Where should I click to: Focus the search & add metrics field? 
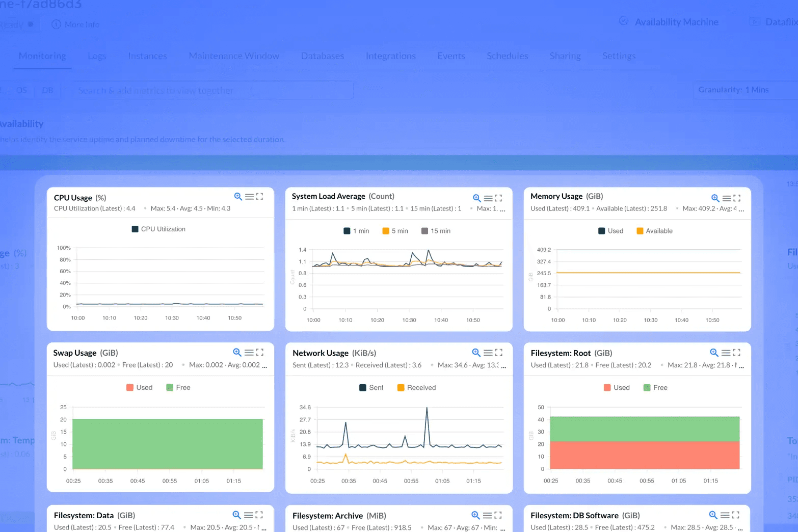(x=212, y=90)
